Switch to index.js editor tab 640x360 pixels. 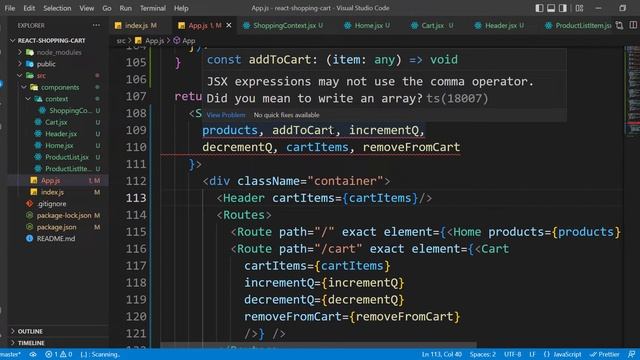pyautogui.click(x=140, y=25)
